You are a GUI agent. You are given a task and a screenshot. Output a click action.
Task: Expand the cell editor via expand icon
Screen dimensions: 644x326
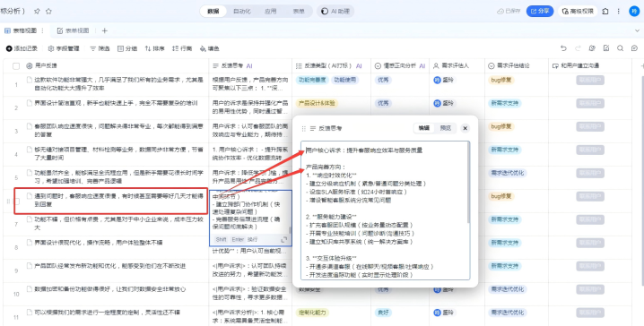coord(283,239)
